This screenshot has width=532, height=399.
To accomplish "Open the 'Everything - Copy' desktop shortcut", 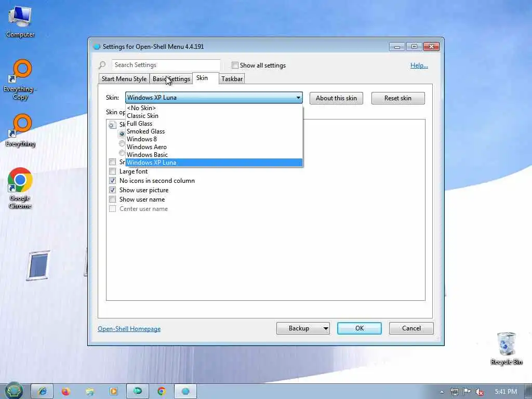I will click(20, 79).
